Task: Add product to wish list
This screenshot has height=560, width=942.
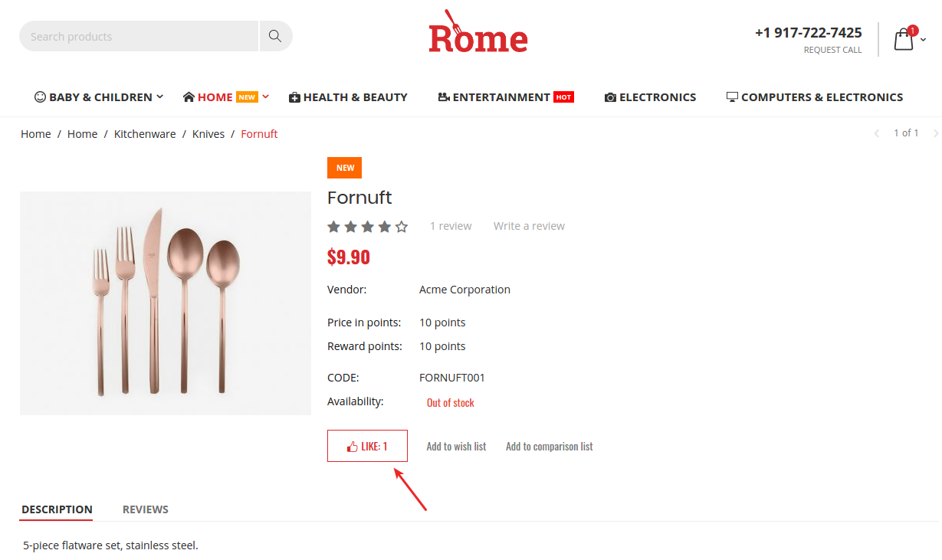Action: tap(456, 447)
